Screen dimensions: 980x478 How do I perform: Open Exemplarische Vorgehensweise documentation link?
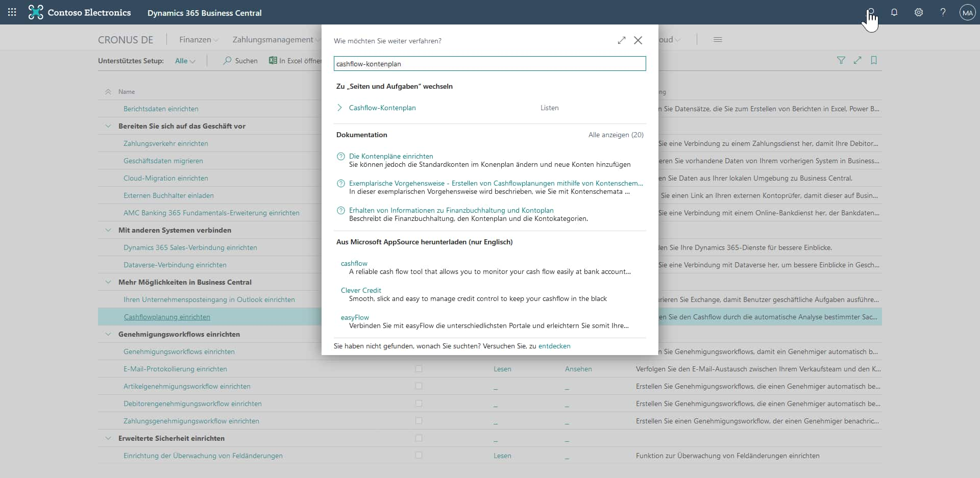[x=496, y=183]
